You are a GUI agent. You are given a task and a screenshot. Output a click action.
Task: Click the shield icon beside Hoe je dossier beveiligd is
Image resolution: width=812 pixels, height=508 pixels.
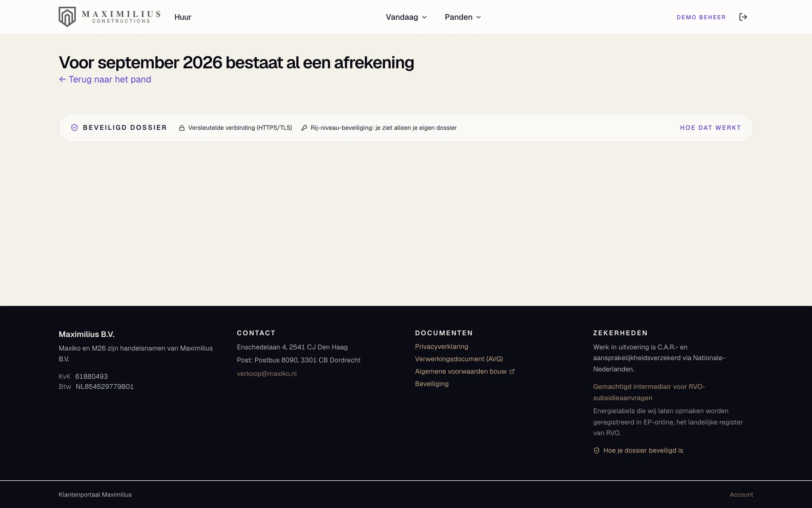tap(597, 450)
